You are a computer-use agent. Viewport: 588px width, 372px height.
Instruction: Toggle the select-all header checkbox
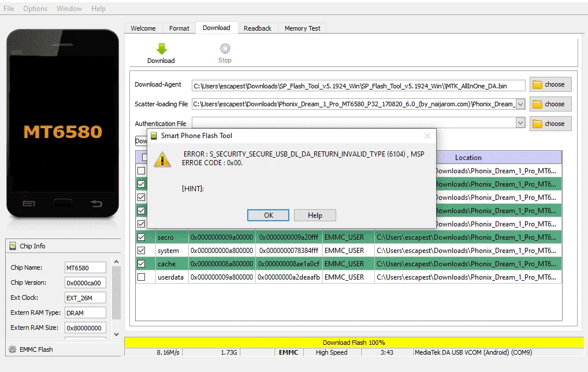pos(144,158)
